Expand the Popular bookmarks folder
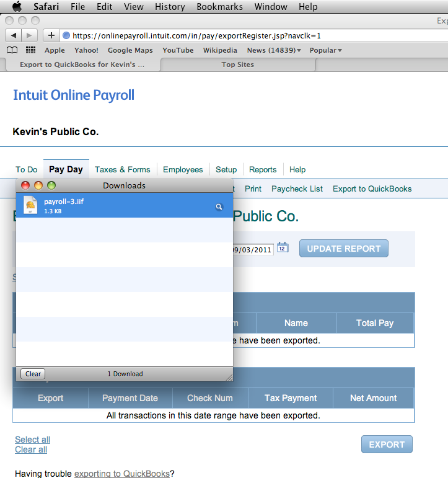This screenshot has height=478, width=448. (x=325, y=50)
